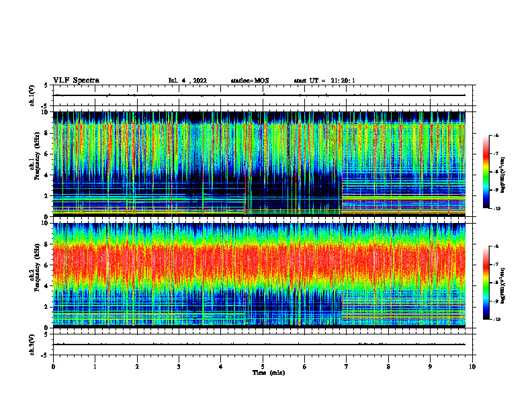532x411 pixels.
Task: Click the time axis tick label "9"
Action: [x=430, y=367]
